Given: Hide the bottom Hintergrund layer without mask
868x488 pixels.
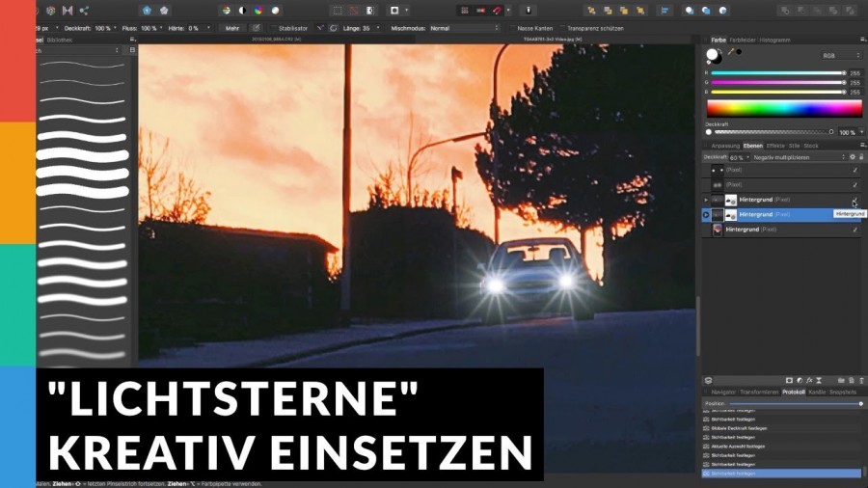Looking at the screenshot, I should 855,230.
